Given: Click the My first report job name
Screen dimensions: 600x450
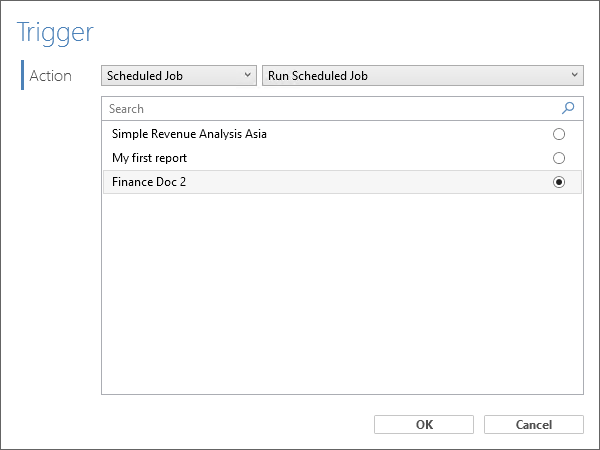Looking at the screenshot, I should click(x=149, y=158).
